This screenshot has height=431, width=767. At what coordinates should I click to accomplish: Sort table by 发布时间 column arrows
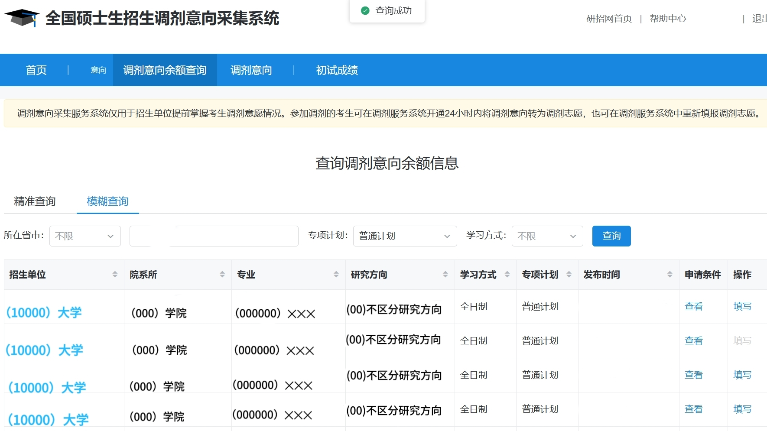[x=670, y=274]
